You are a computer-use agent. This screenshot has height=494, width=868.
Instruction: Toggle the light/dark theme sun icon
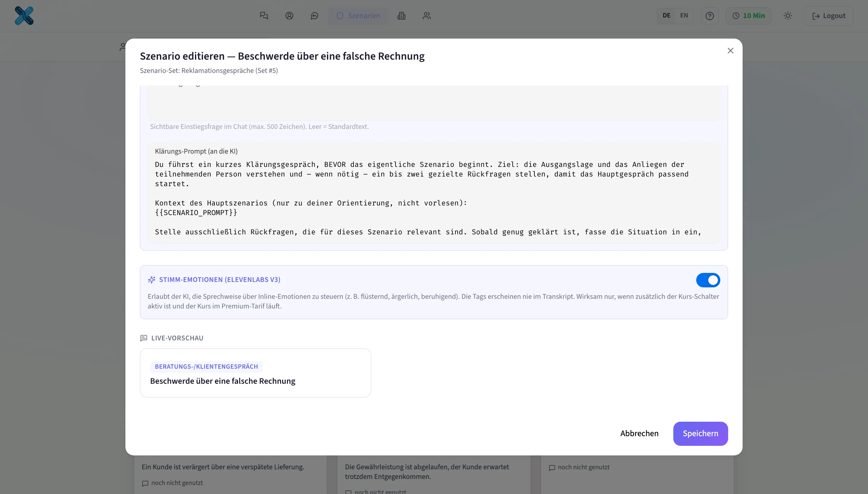788,16
